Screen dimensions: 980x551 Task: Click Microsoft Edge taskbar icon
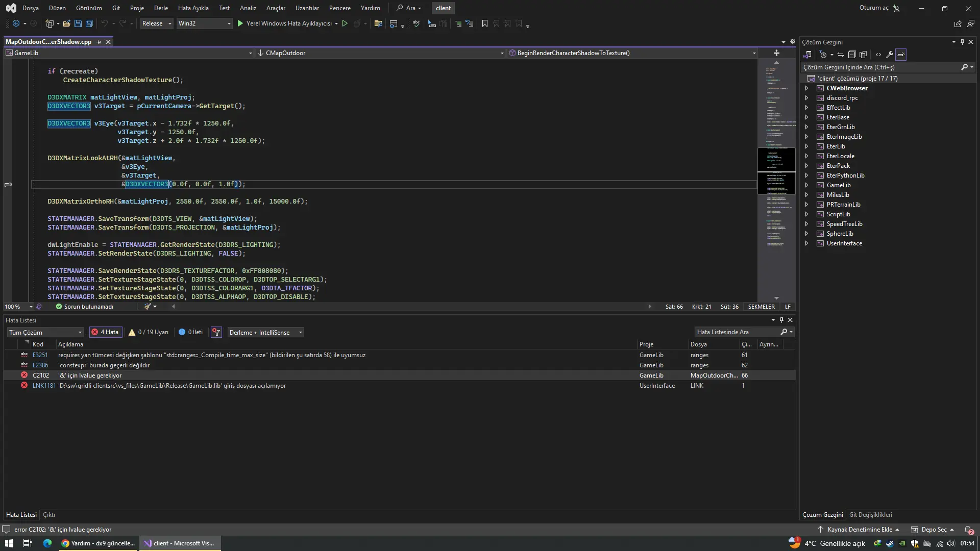(47, 543)
